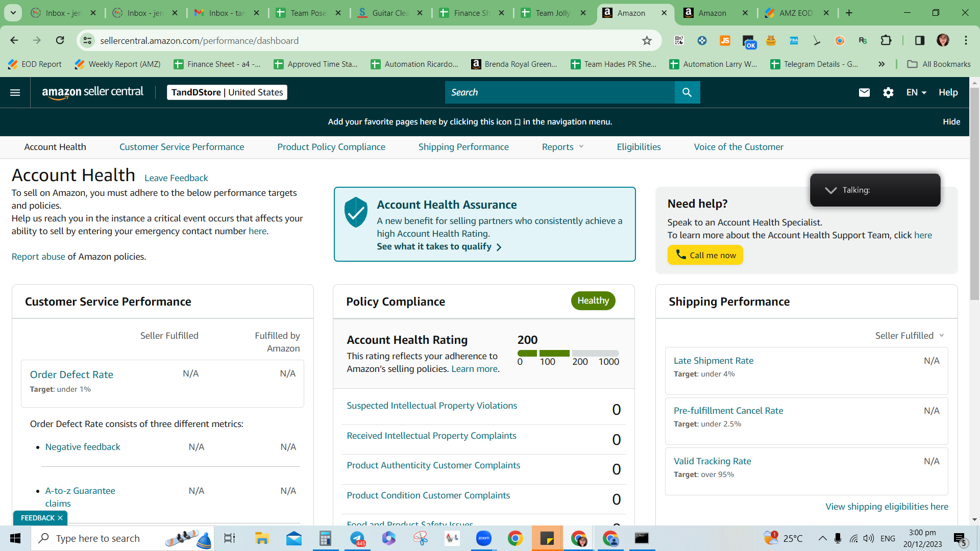The image size is (980, 551).
Task: Open the notification center icon
Action: click(960, 539)
